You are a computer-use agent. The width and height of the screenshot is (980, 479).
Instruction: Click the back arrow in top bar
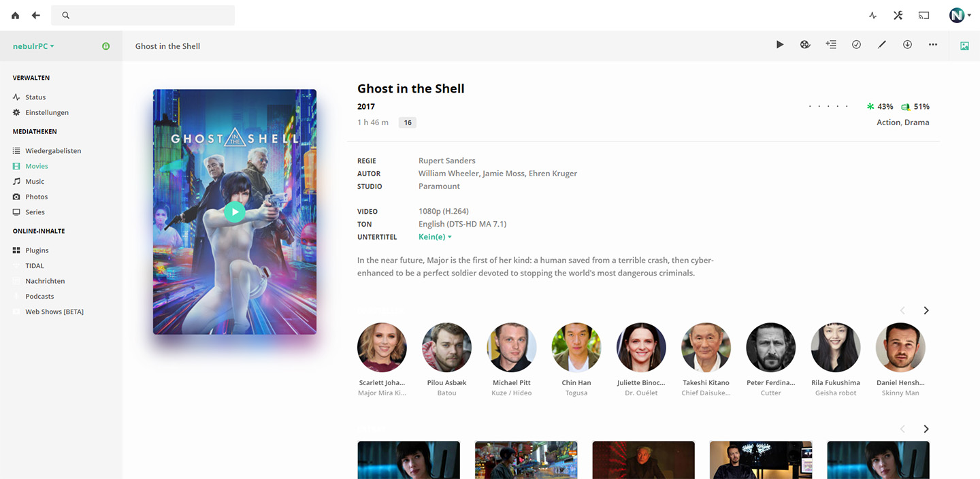pos(36,15)
